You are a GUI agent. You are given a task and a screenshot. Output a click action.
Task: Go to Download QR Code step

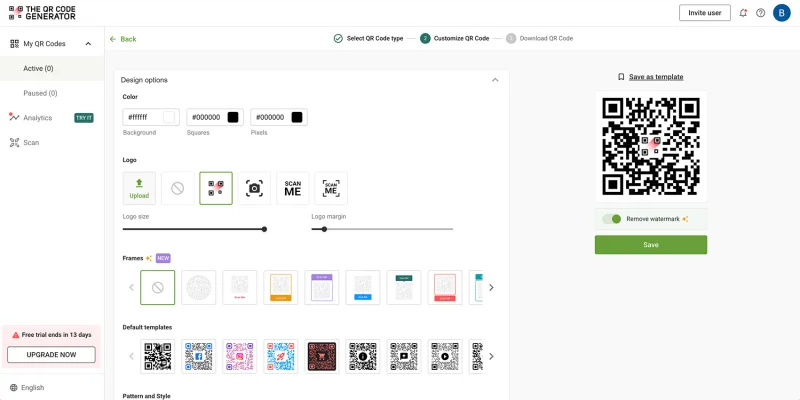pyautogui.click(x=540, y=38)
